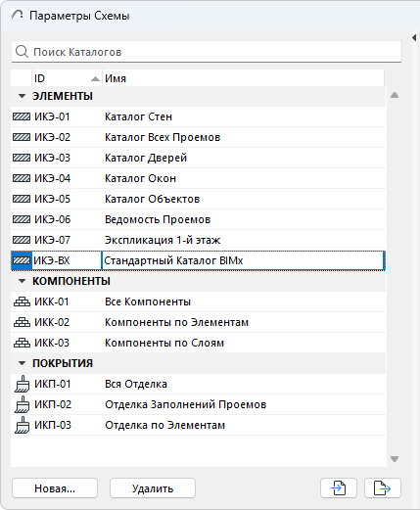
Task: Click the brick icon of ИКК-01 row
Action: (x=22, y=301)
